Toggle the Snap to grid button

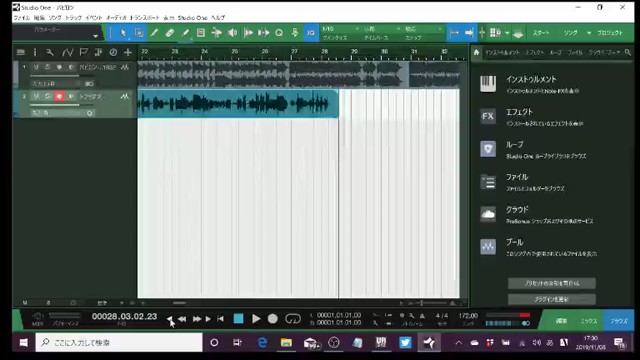[454, 33]
